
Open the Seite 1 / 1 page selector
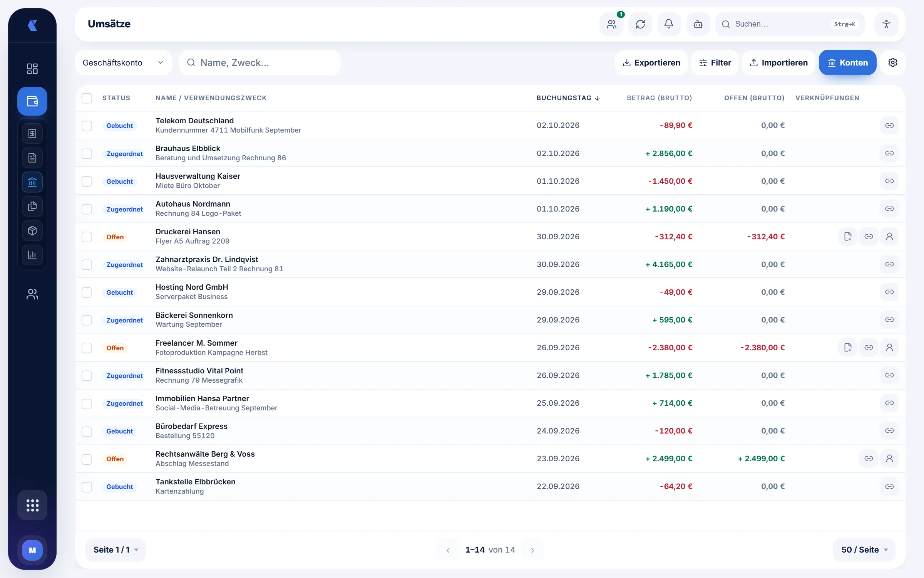[115, 550]
